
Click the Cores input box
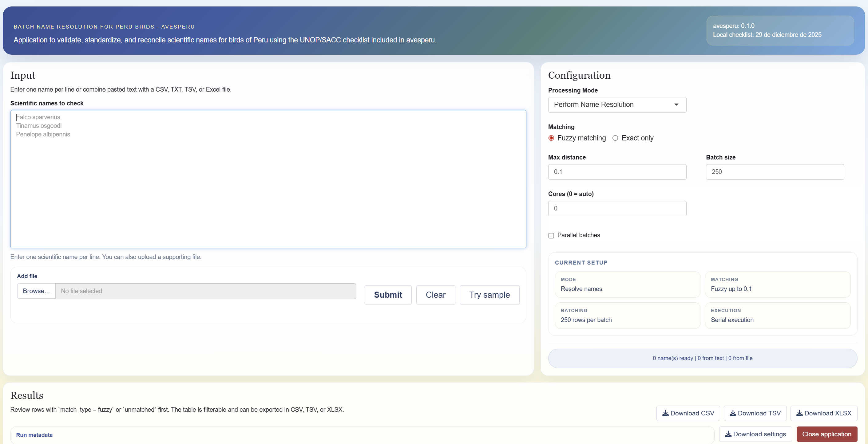[x=616, y=208]
